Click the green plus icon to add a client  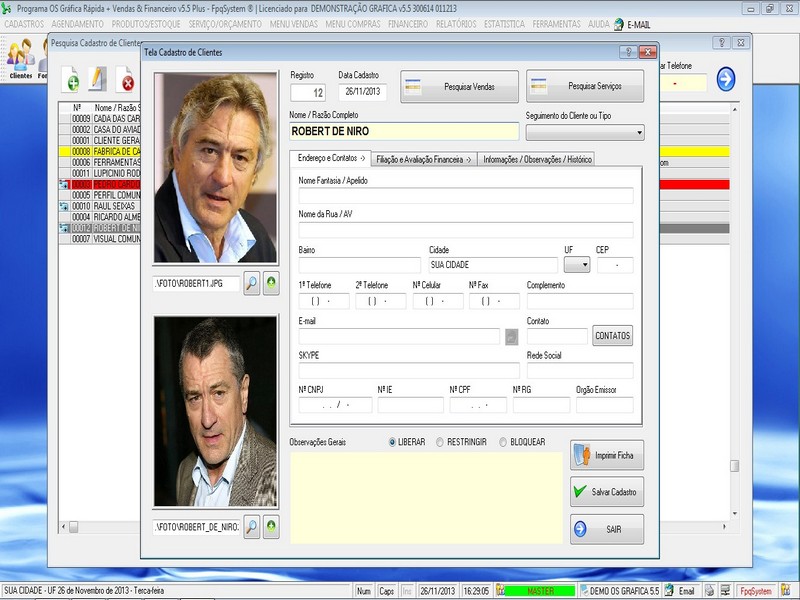(x=72, y=82)
